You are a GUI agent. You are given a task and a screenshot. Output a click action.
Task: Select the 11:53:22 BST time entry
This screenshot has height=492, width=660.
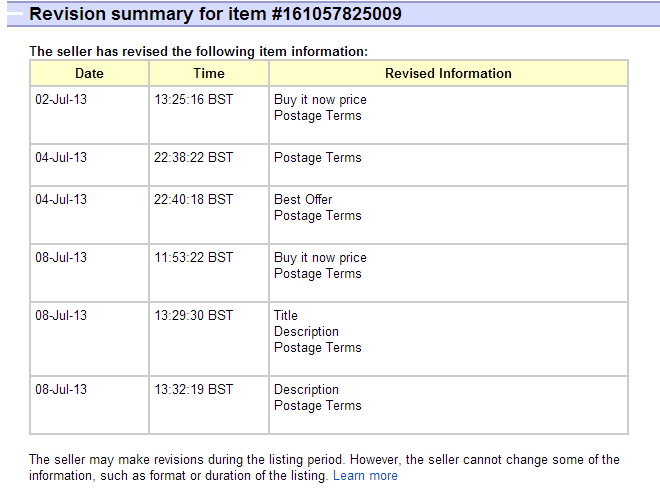194,258
